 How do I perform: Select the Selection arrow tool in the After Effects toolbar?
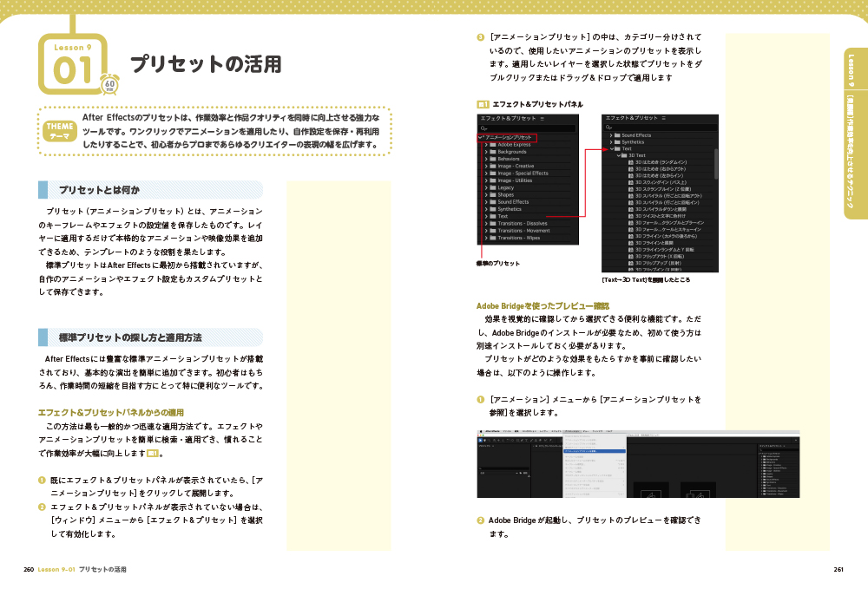pos(482,440)
